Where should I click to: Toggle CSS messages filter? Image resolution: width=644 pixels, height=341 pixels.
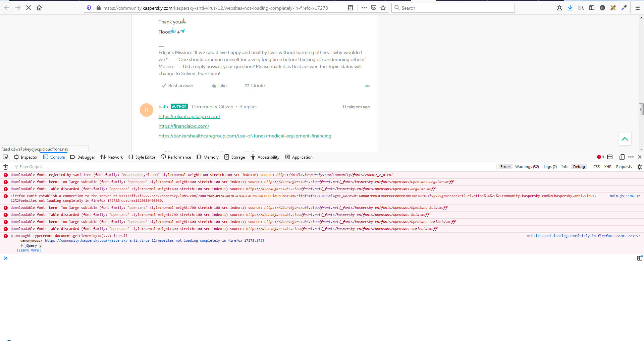596,167
